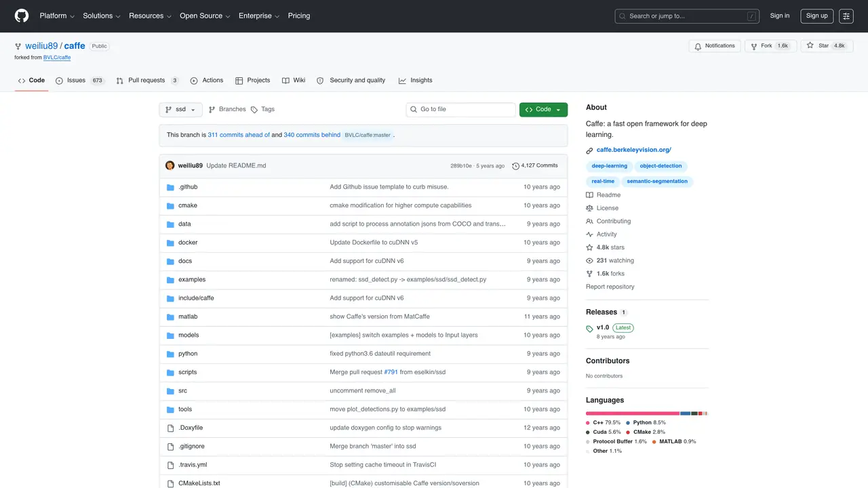
Task: Click the .github folder icon
Action: [171, 187]
